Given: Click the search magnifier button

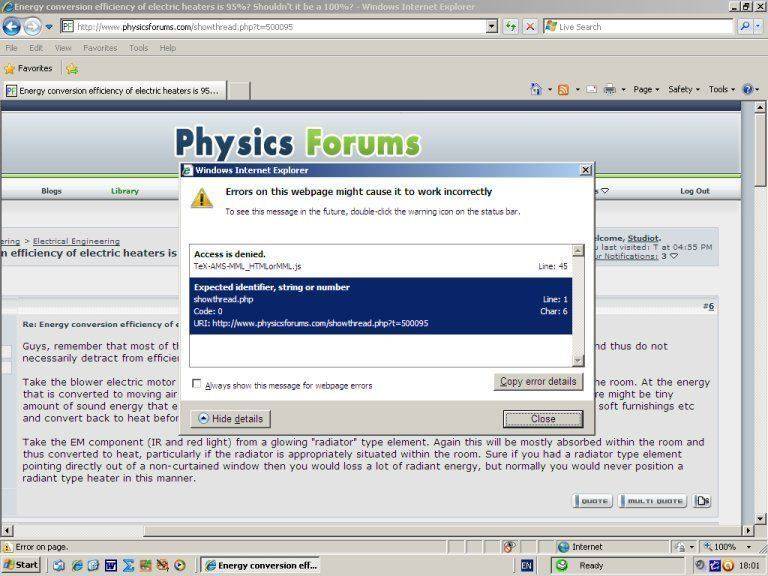Looking at the screenshot, I should pyautogui.click(x=745, y=26).
